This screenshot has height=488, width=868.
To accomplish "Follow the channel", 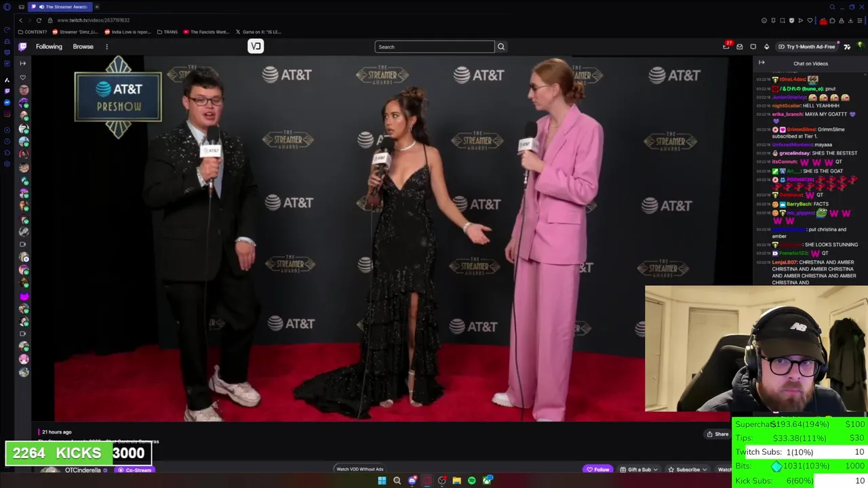I will point(598,469).
